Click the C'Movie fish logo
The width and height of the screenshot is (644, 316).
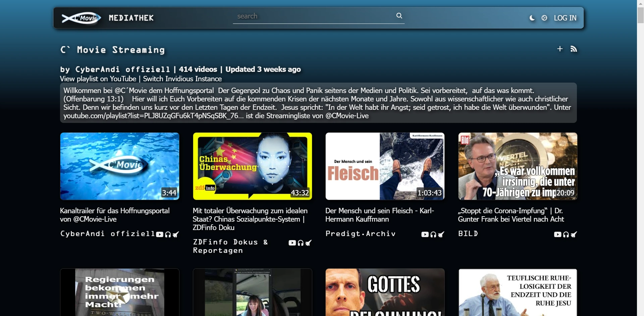[81, 18]
